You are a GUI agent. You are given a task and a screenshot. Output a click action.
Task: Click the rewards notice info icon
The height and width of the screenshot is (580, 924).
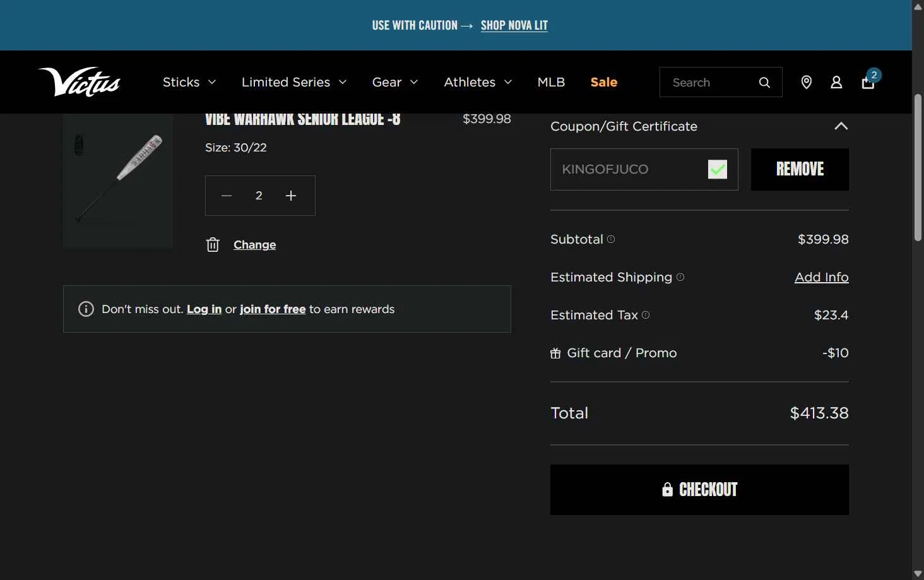click(86, 309)
